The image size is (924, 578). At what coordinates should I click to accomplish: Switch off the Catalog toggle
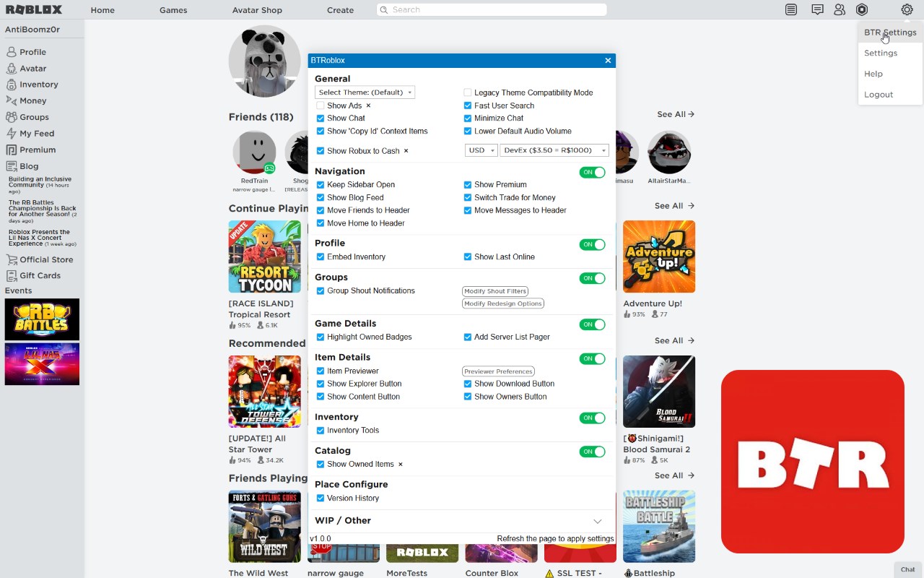tap(593, 452)
